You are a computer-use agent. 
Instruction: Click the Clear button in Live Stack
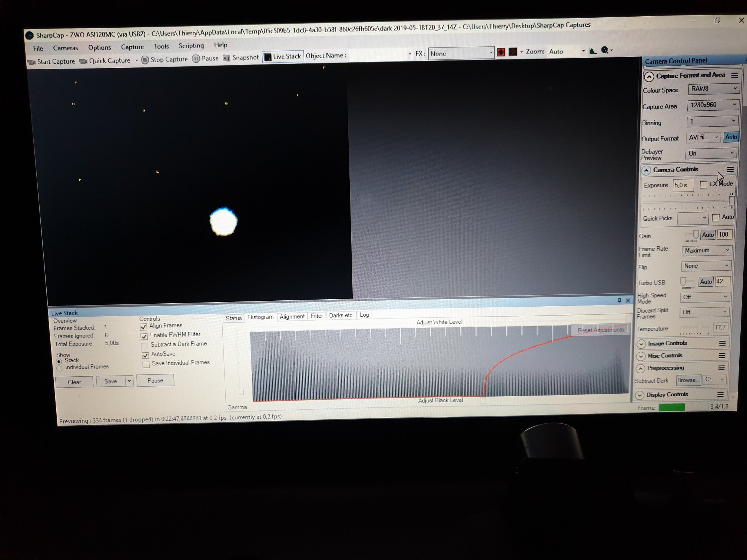click(x=74, y=382)
